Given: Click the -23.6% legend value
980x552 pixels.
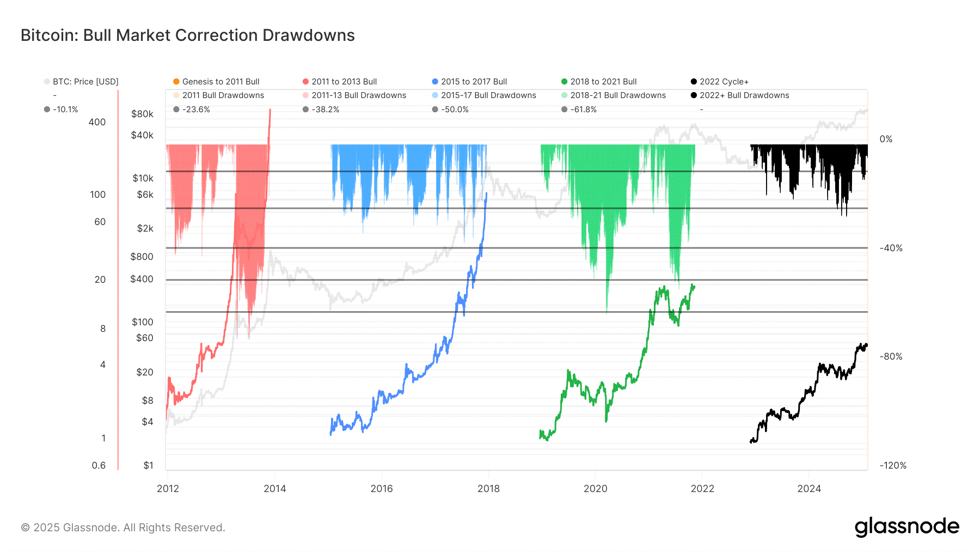Looking at the screenshot, I should [x=196, y=110].
